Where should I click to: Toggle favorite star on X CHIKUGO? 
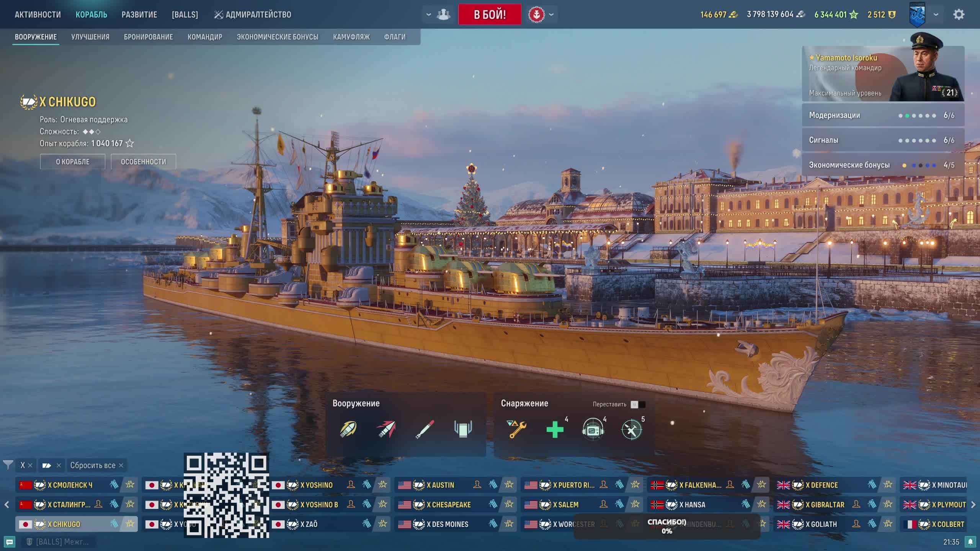tap(130, 523)
